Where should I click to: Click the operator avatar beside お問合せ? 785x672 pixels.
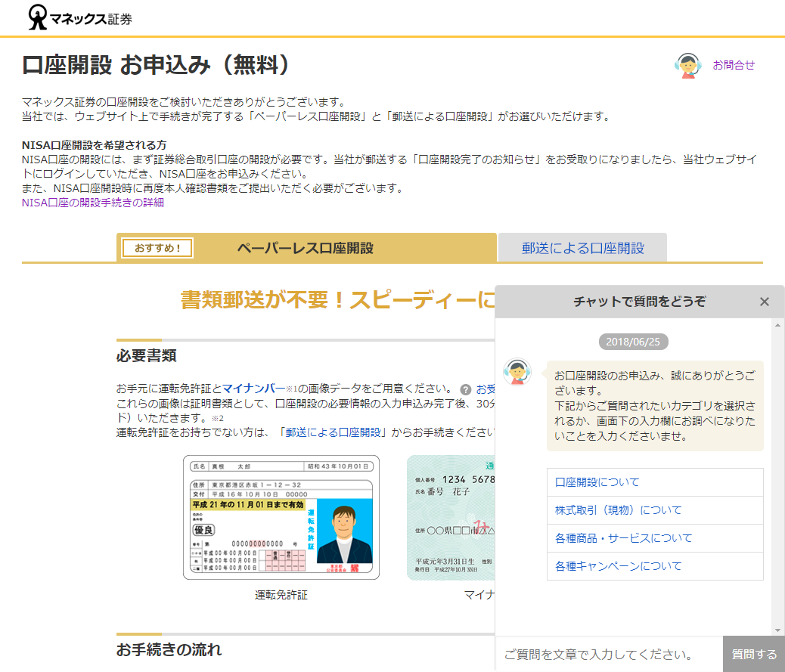(687, 66)
